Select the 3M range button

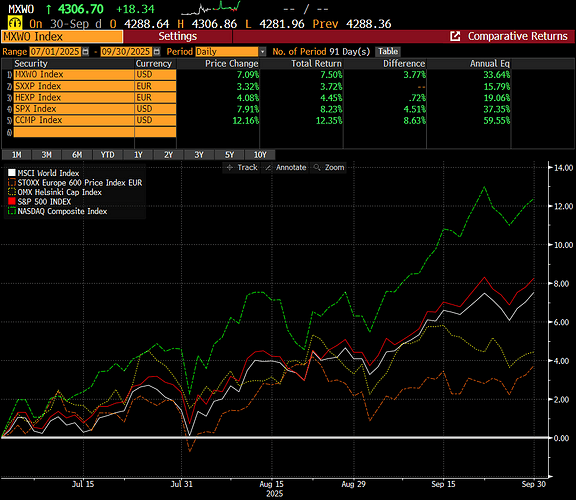pos(47,155)
